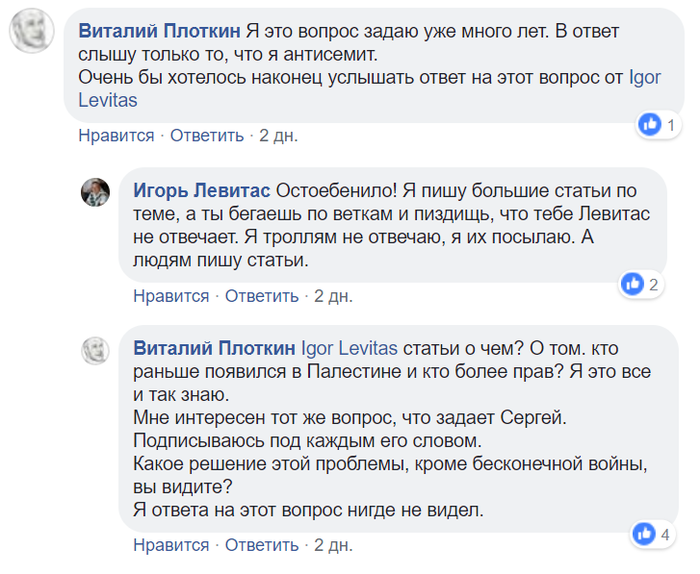Like Игорь Левитас's reply with Нравится
Viewport: 700px width, 574px height.
click(171, 296)
